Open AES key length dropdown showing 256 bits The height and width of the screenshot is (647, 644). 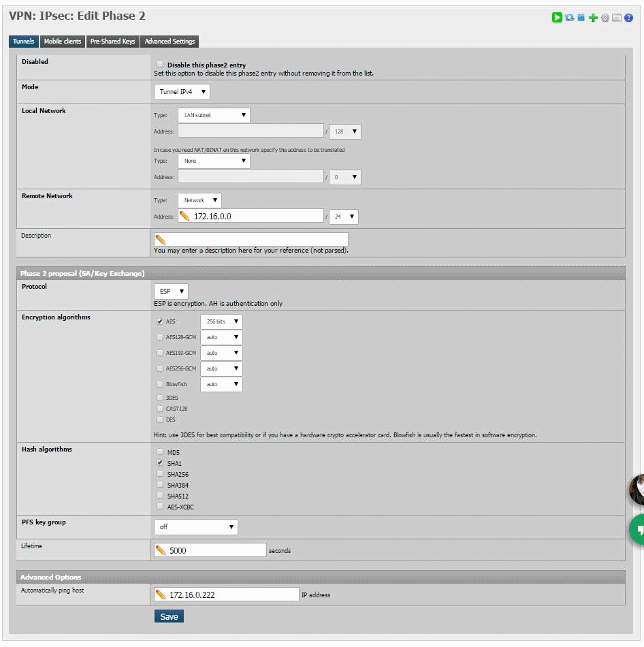click(221, 321)
